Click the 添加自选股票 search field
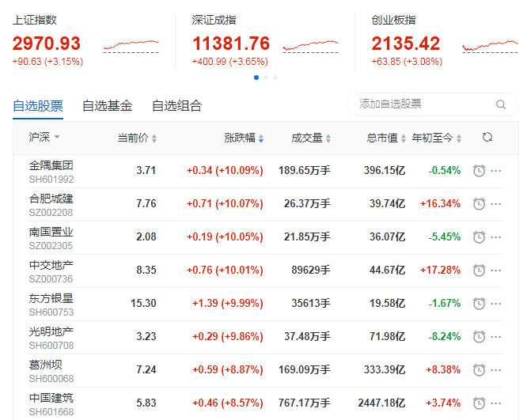This screenshot has height=420, width=527. click(423, 104)
